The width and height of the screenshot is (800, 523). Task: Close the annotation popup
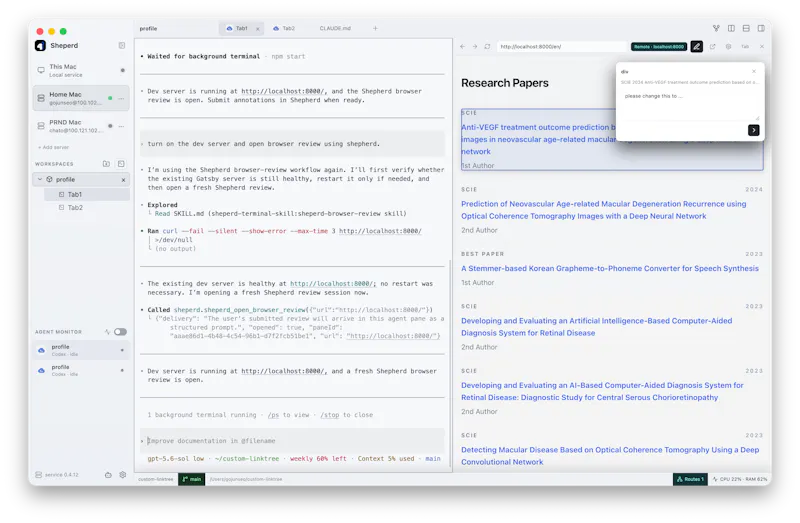click(x=754, y=71)
